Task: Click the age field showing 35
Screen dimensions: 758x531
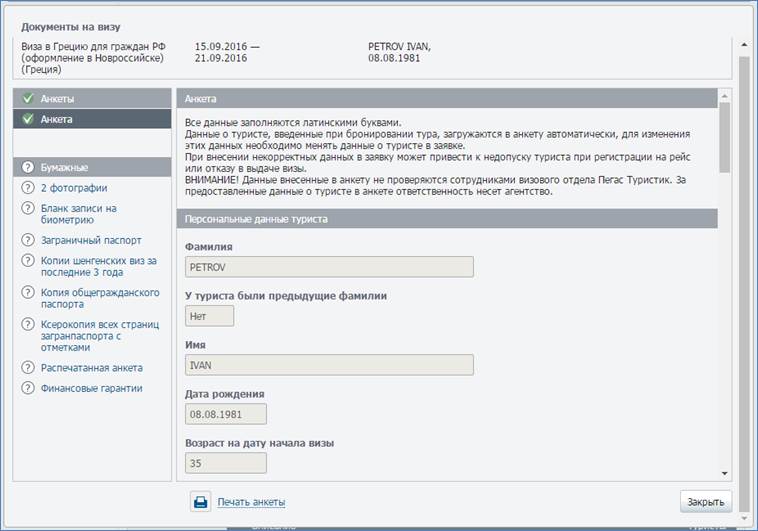Action: 226,463
